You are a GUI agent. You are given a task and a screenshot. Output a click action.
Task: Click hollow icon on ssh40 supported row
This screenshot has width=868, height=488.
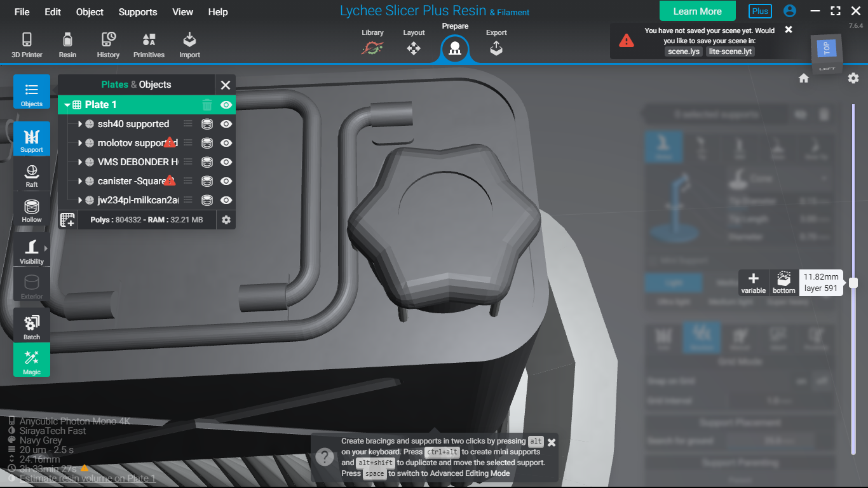point(207,124)
